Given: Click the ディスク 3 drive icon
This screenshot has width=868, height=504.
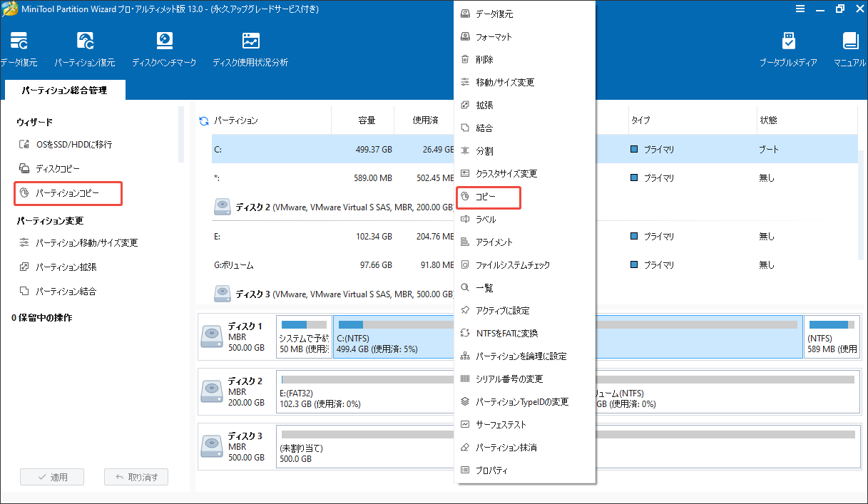Looking at the screenshot, I should point(211,446).
